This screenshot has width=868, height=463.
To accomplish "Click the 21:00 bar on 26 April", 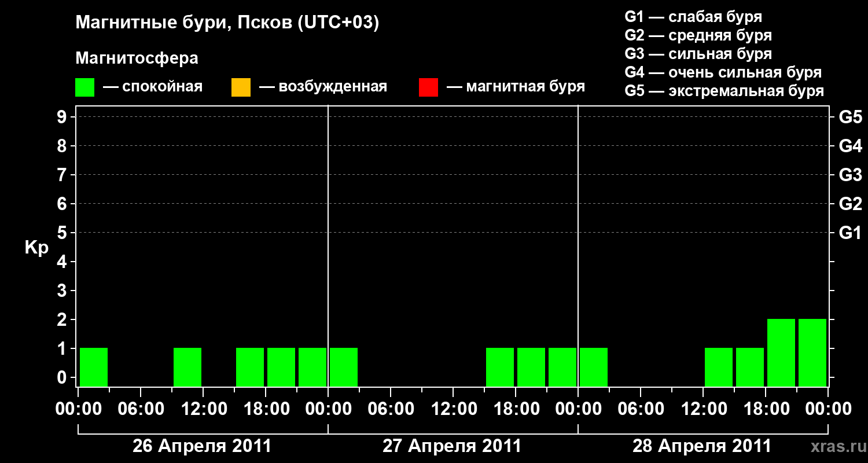I will coord(312,367).
